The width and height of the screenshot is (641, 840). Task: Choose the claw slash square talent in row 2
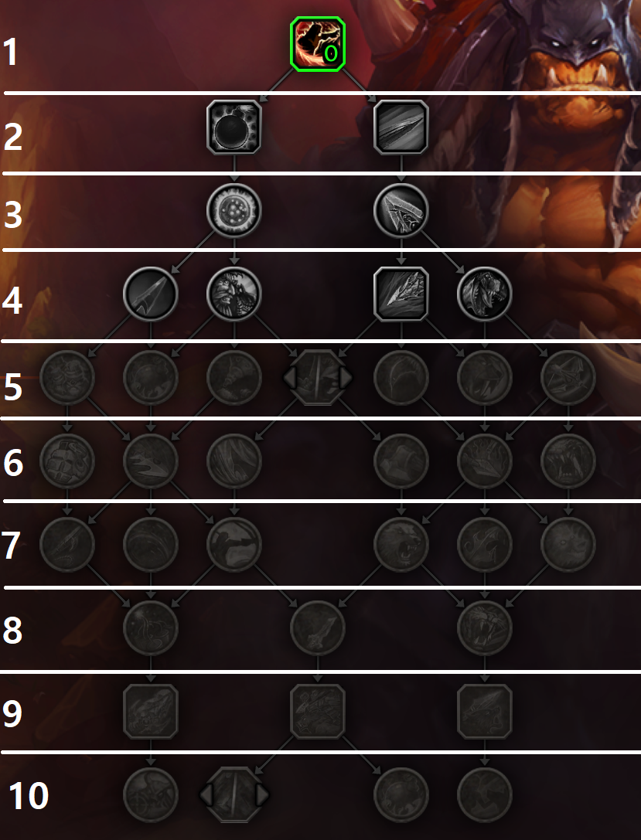point(401,128)
